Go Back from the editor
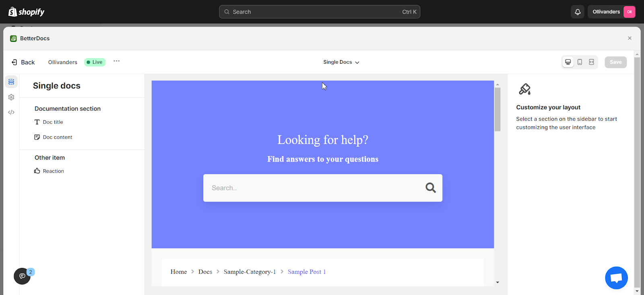 pyautogui.click(x=23, y=62)
